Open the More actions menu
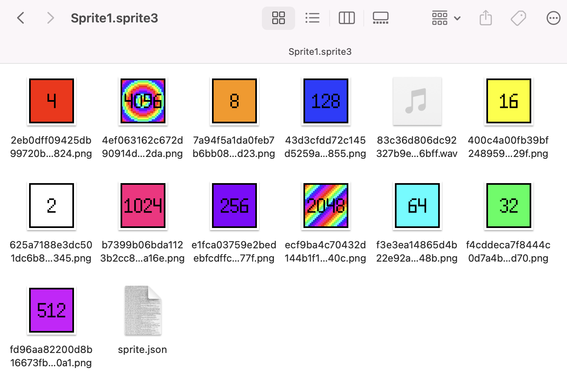 tap(553, 18)
